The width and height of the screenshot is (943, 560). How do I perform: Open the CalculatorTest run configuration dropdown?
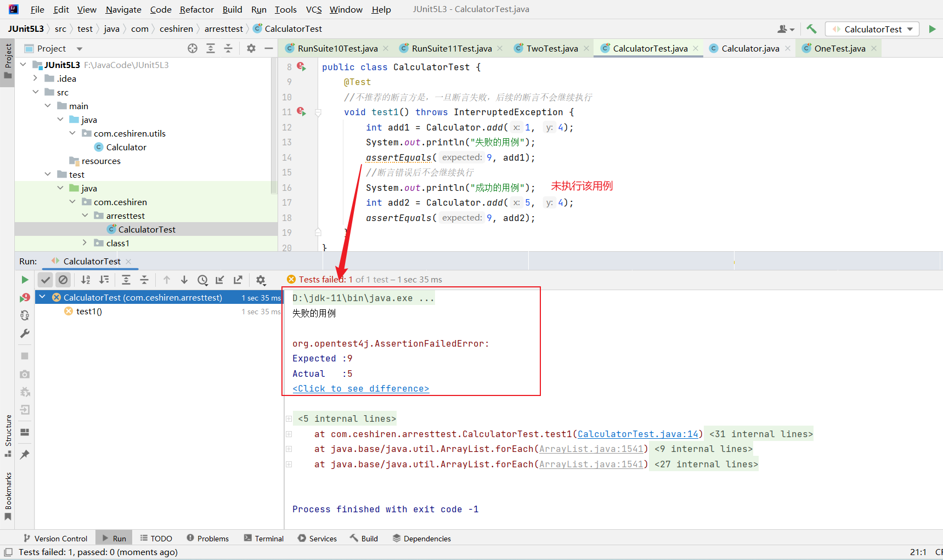click(872, 29)
